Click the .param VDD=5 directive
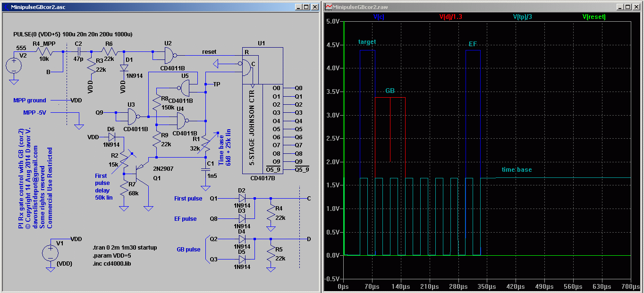 click(x=111, y=255)
